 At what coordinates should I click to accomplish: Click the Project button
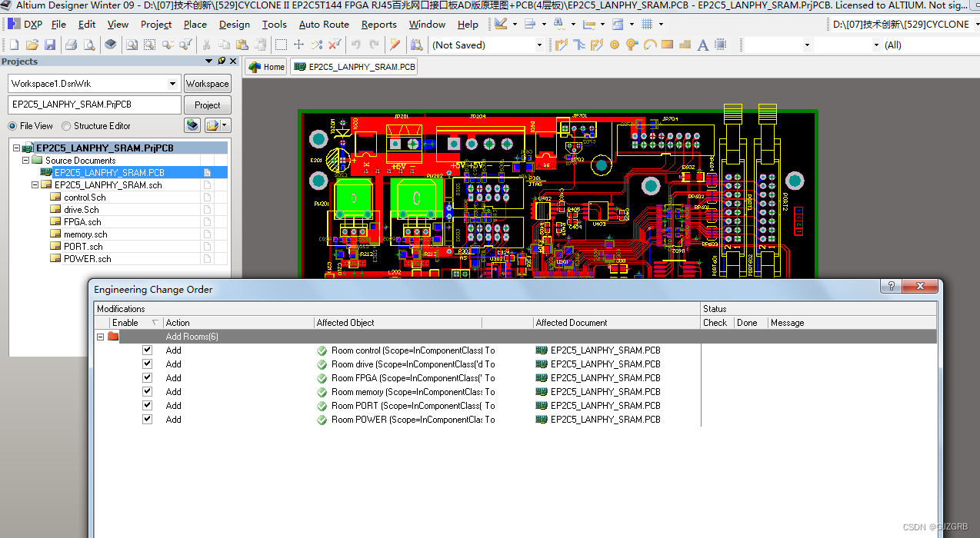(x=207, y=105)
